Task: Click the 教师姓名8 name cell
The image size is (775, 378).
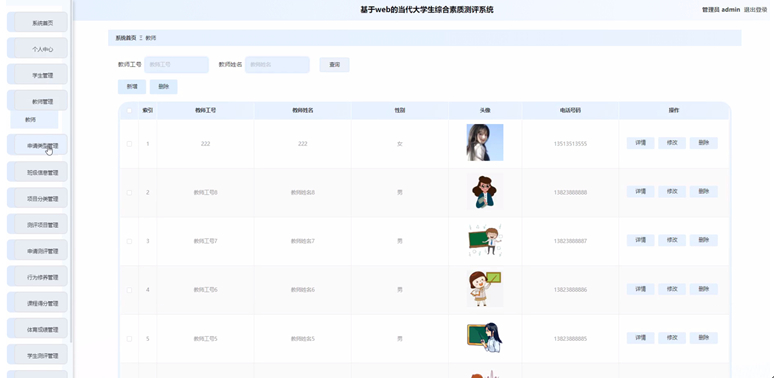Action: click(x=302, y=192)
